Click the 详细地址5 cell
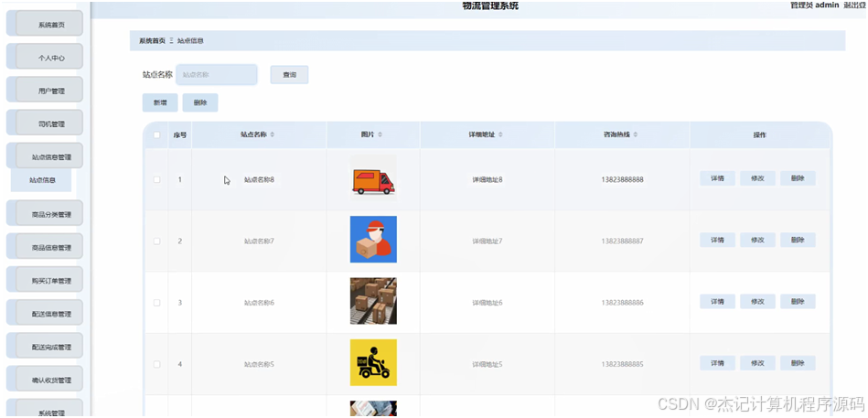 click(x=488, y=364)
